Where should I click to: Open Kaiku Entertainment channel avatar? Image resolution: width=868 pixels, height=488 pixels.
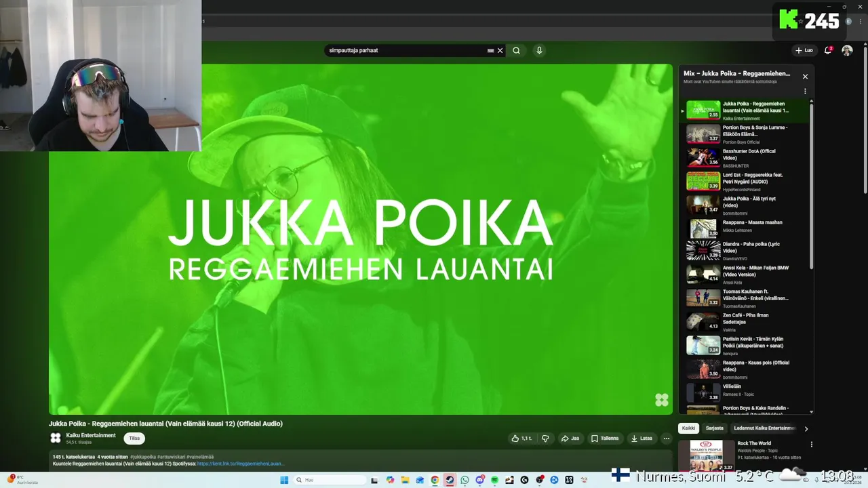tap(56, 439)
